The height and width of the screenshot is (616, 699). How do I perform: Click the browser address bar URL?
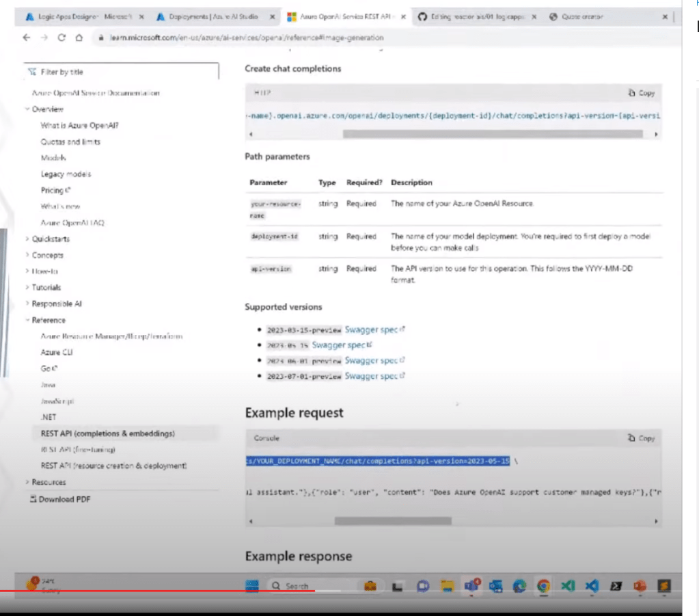247,38
